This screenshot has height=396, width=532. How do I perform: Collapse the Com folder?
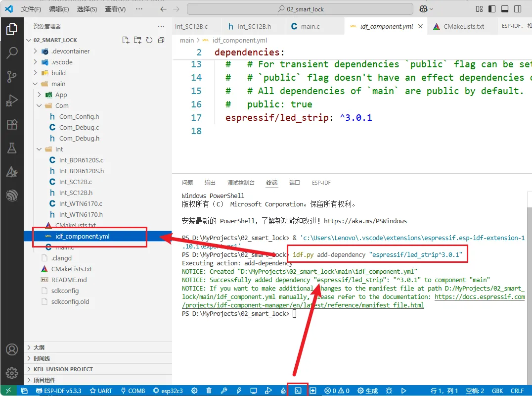pyautogui.click(x=62, y=105)
